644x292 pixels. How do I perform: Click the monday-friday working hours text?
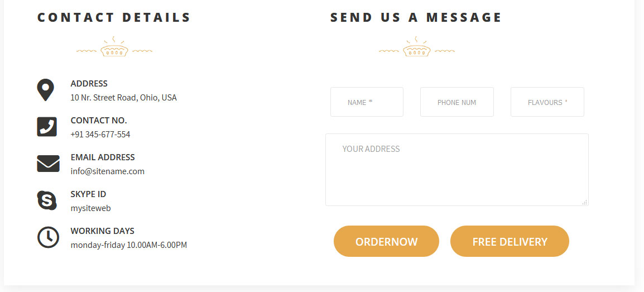pos(128,245)
